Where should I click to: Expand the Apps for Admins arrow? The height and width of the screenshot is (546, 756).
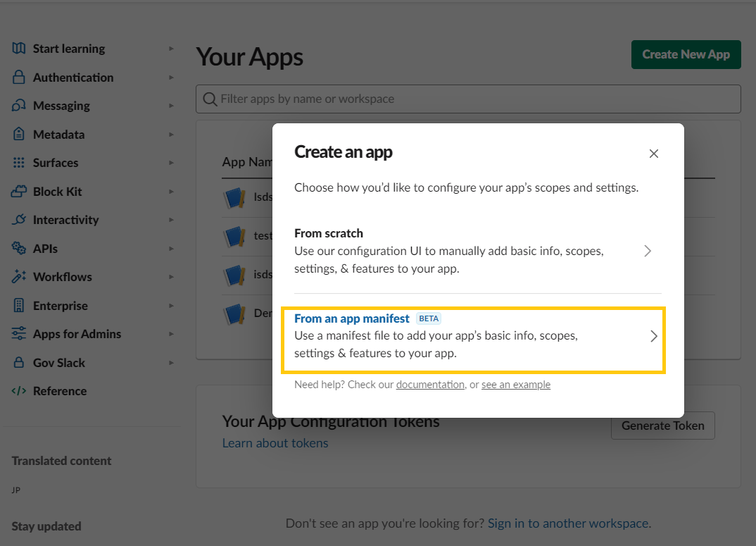pyautogui.click(x=171, y=334)
